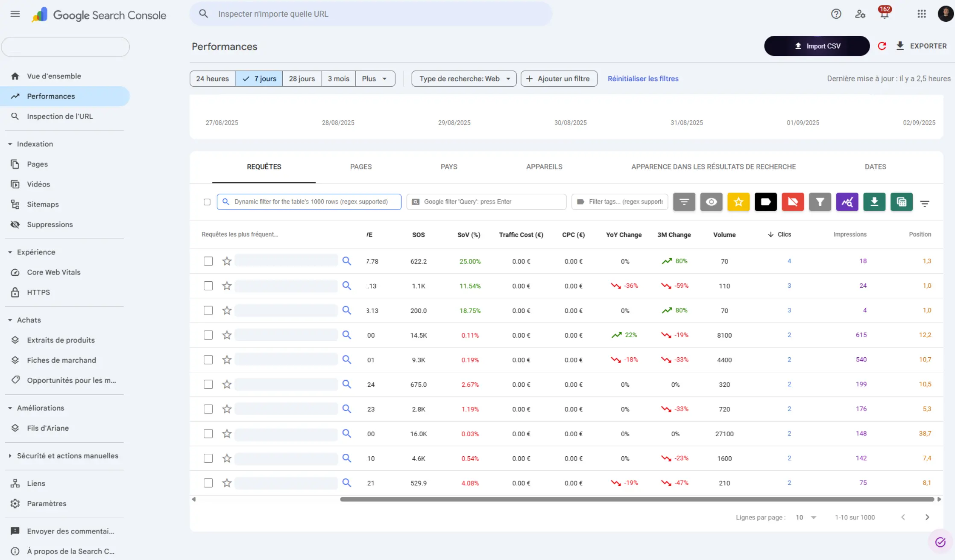Star the first query row
This screenshot has width=955, height=560.
pos(227,261)
